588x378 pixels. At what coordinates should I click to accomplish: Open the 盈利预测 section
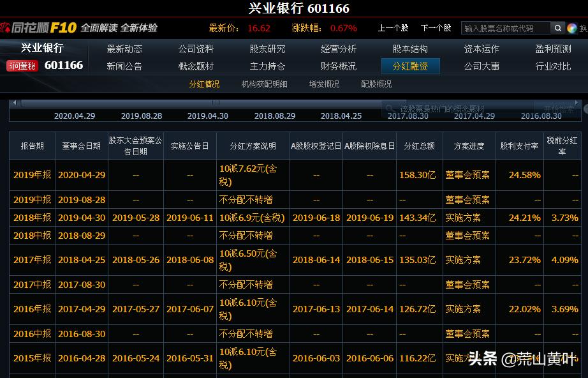[x=552, y=48]
